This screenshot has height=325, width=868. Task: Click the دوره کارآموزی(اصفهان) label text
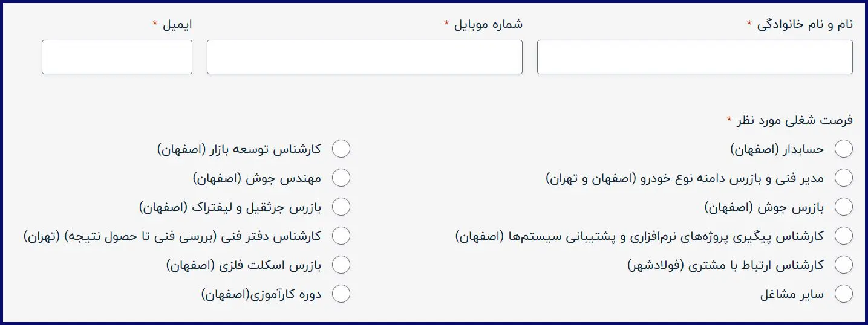click(261, 294)
